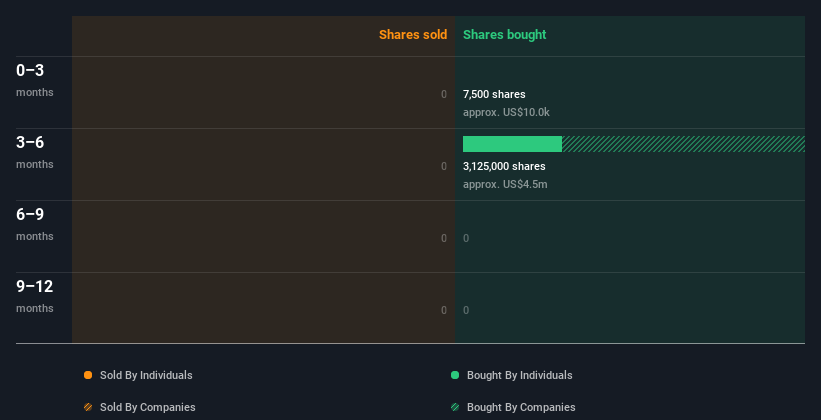The height and width of the screenshot is (420, 821).
Task: Click the solid green bar in 3–6 months row
Action: pos(512,144)
